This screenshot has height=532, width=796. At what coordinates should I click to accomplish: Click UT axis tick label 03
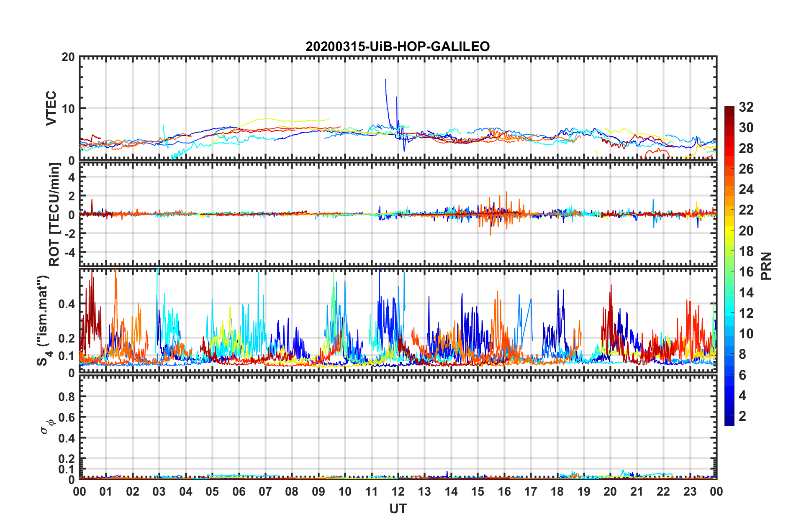pyautogui.click(x=159, y=491)
